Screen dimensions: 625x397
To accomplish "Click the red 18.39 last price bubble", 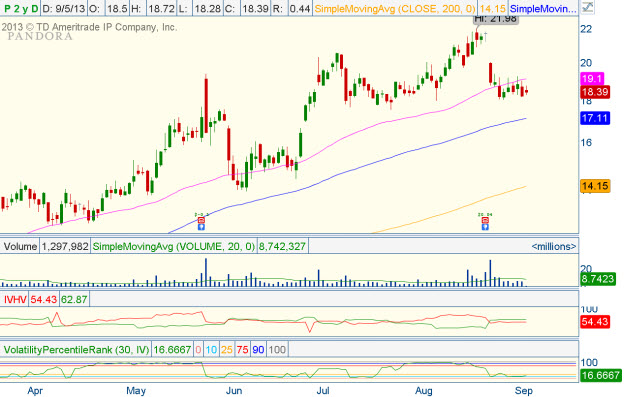I will click(595, 92).
